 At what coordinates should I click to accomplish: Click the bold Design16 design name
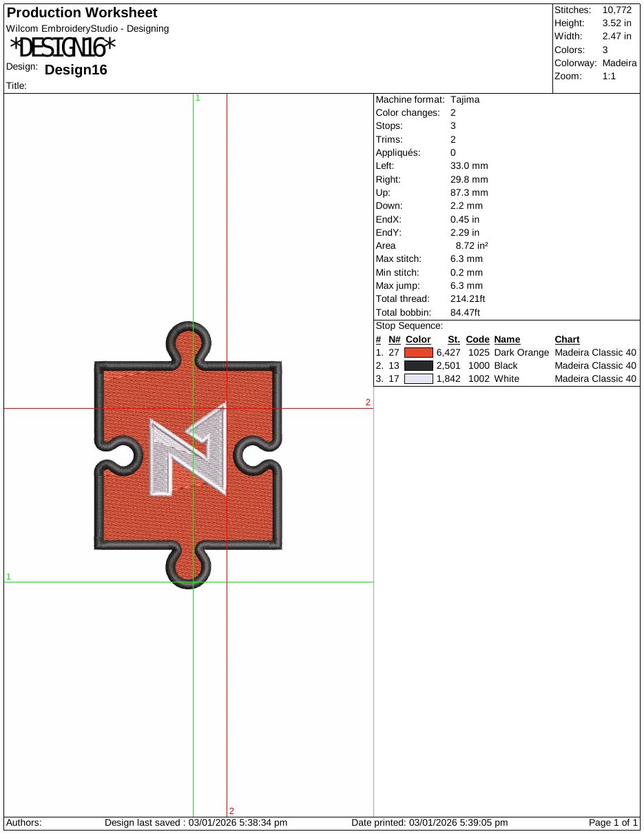click(76, 70)
